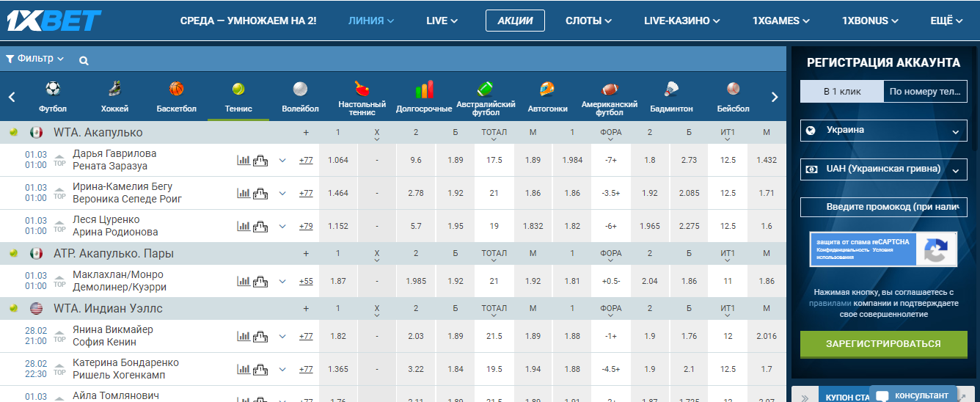Bet on odds 2.78 for Вероника Сепеде Роиг
This screenshot has height=402, width=980.
[x=416, y=194]
